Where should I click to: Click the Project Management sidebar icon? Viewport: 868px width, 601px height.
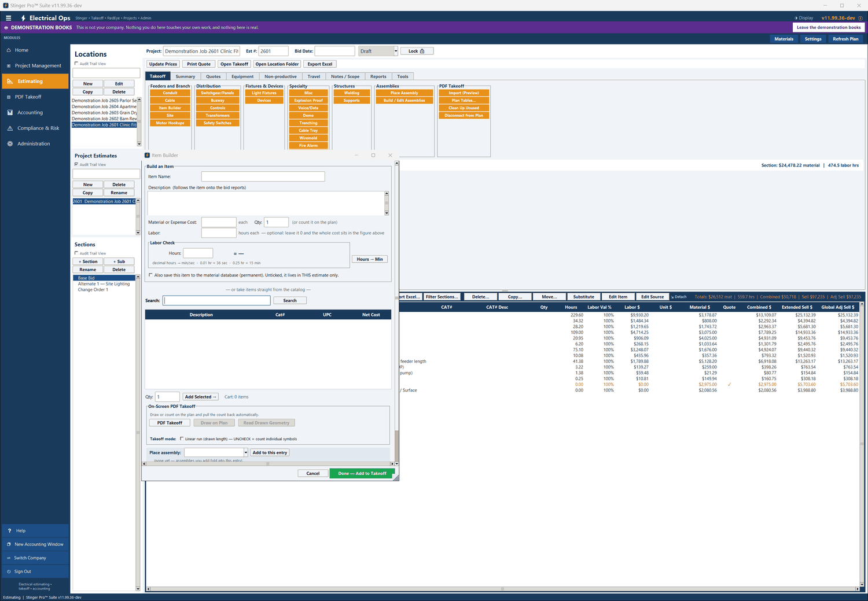tap(9, 66)
